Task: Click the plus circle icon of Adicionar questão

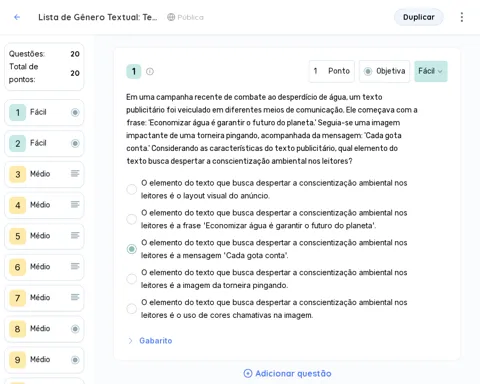Action: [248, 373]
